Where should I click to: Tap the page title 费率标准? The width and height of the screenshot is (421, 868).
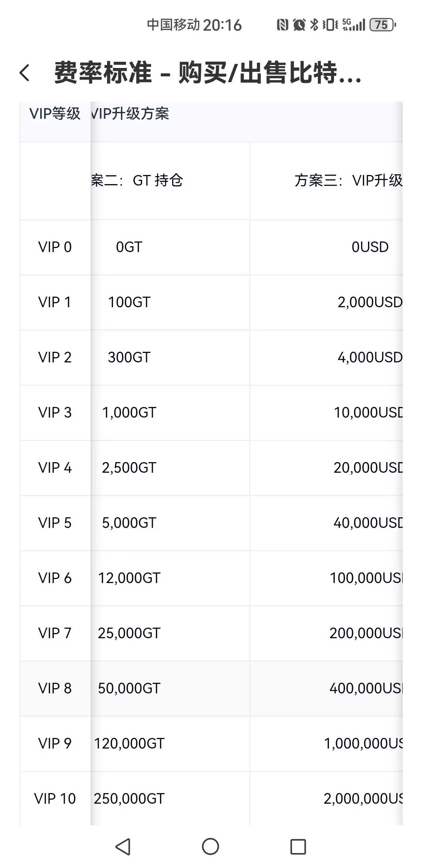point(103,73)
